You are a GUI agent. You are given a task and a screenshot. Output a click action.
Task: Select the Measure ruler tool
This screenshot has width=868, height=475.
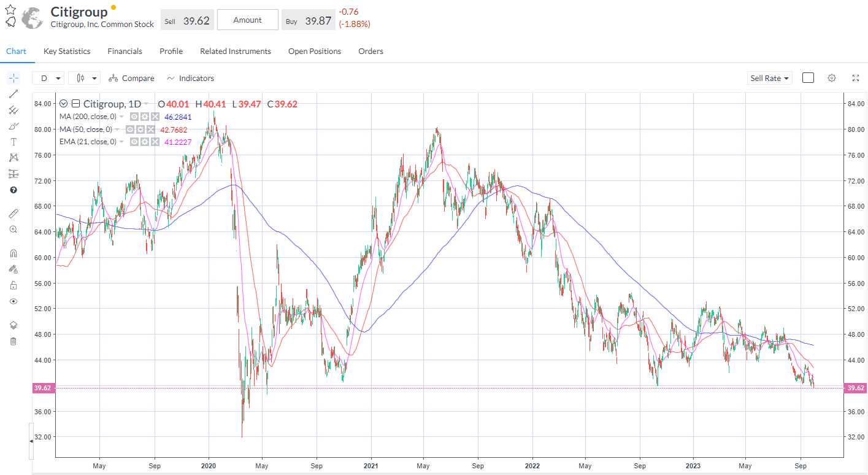(13, 213)
